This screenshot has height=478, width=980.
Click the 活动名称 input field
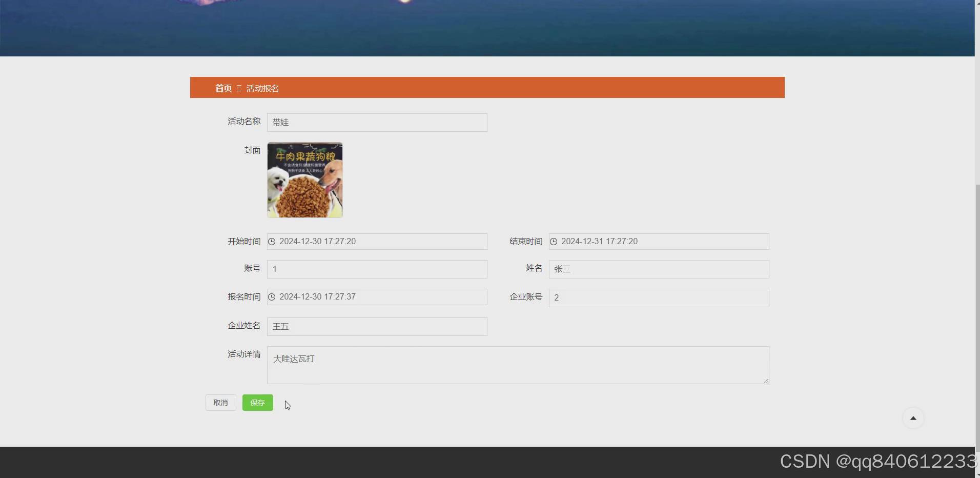377,123
